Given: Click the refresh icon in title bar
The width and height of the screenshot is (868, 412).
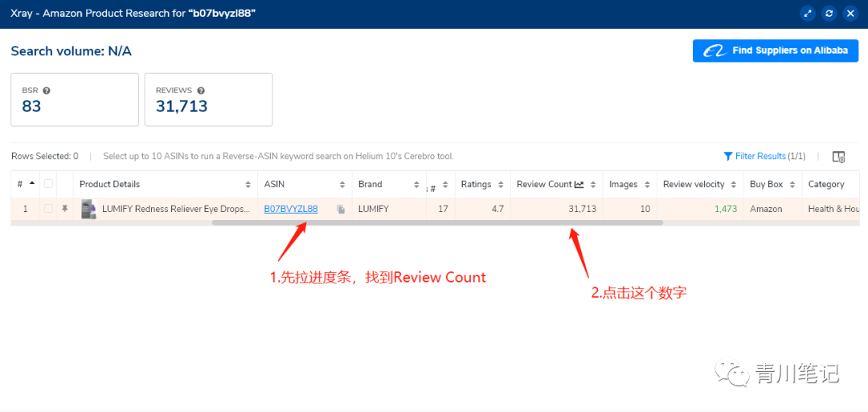Looking at the screenshot, I should (x=829, y=14).
